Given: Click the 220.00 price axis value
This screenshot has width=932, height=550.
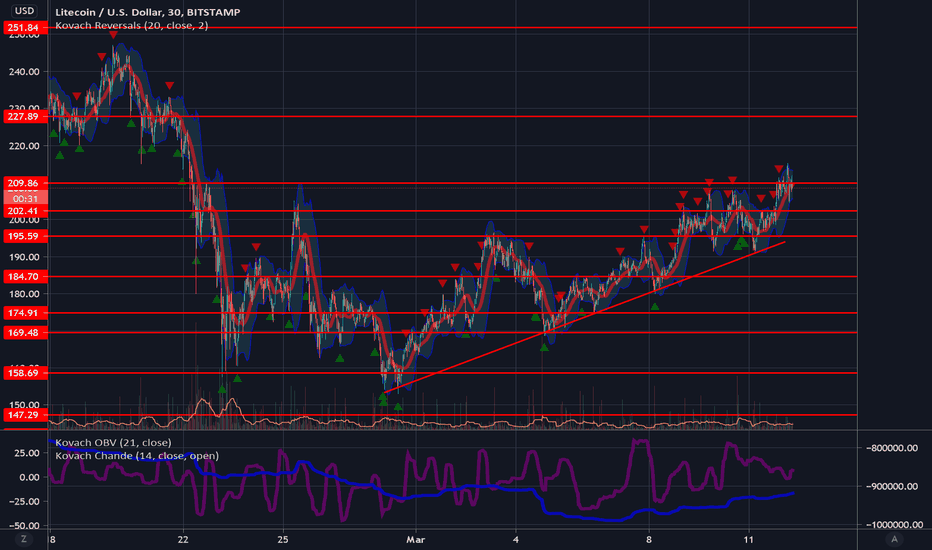Looking at the screenshot, I should [x=24, y=146].
